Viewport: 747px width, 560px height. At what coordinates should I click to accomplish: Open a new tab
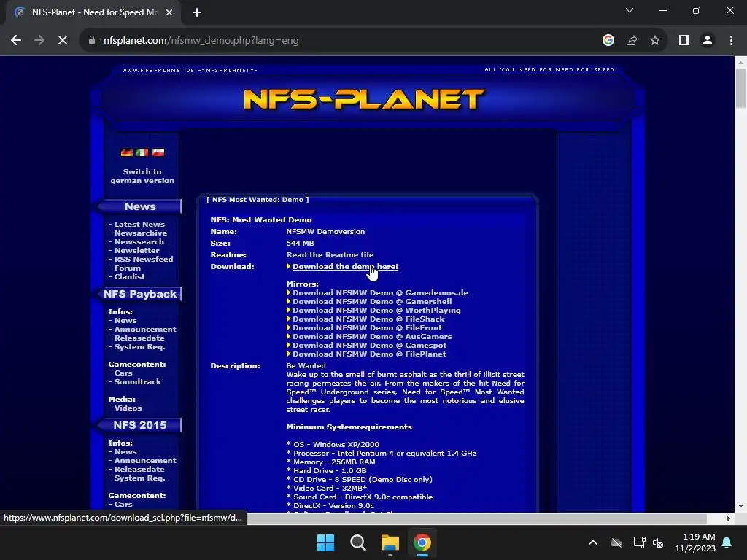[x=197, y=12]
